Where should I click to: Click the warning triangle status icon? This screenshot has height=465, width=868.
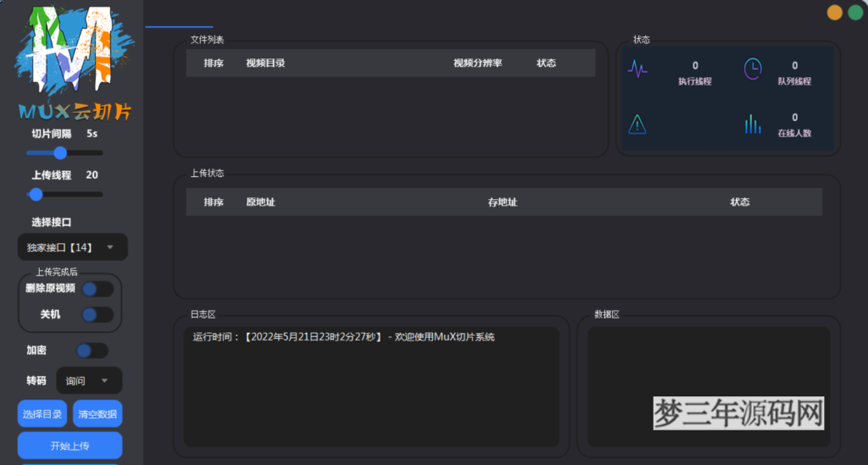[x=637, y=125]
